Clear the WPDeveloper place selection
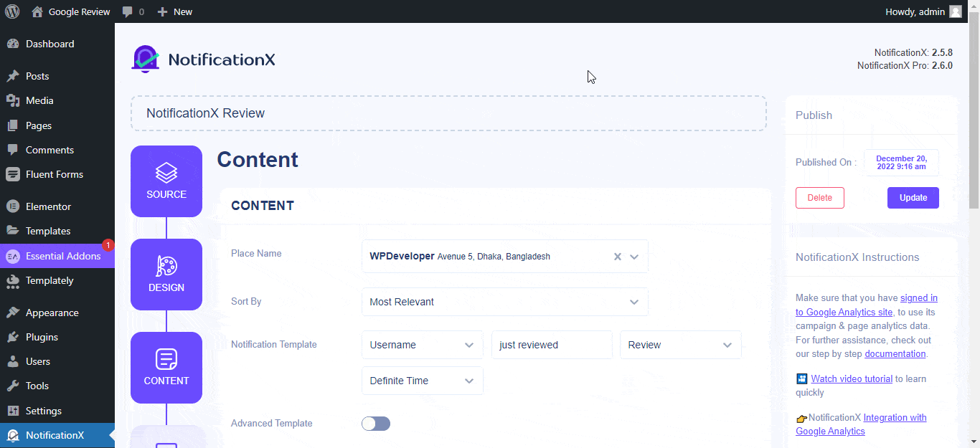This screenshot has height=448, width=980. (x=617, y=257)
